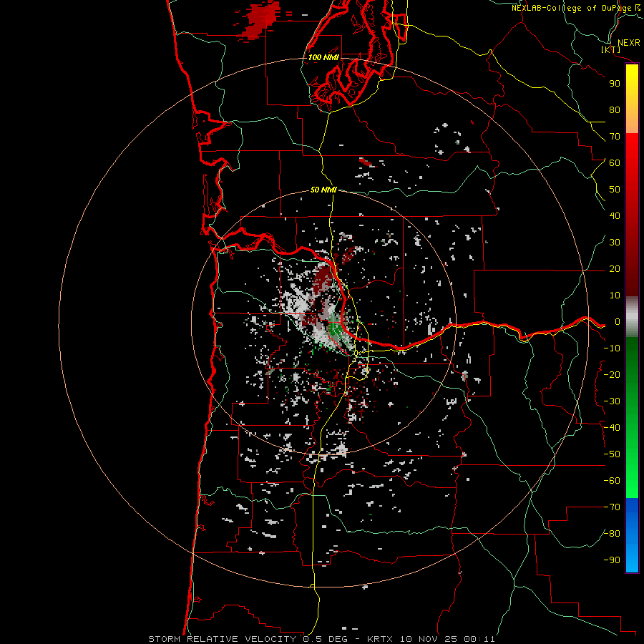644x644 pixels.
Task: Click the green inbound velocity patch near radar center
Action: tap(336, 326)
